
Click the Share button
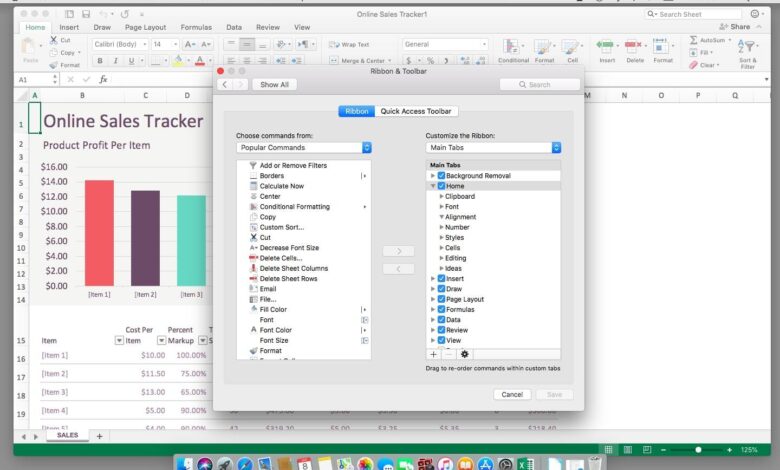click(x=735, y=27)
